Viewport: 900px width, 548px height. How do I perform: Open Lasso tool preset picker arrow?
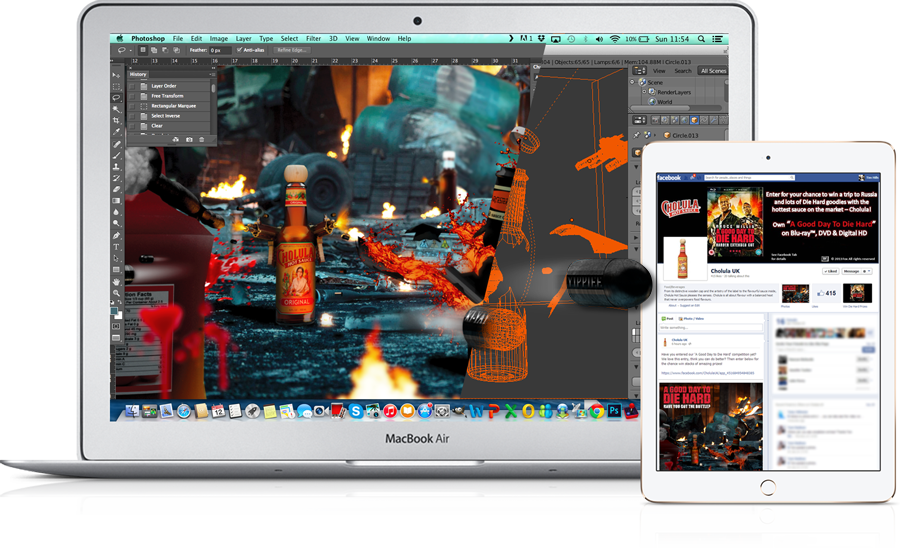tap(131, 50)
